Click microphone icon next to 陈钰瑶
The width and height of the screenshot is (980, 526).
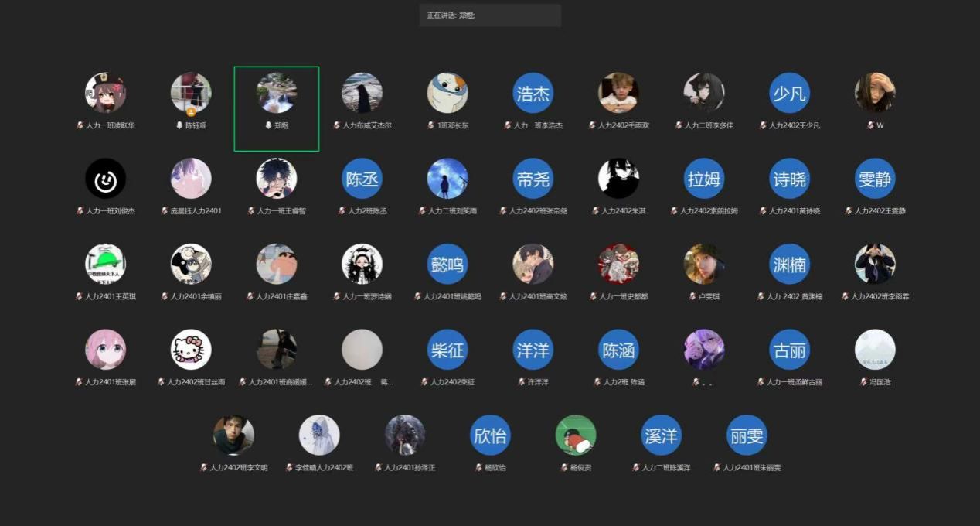[x=179, y=125]
